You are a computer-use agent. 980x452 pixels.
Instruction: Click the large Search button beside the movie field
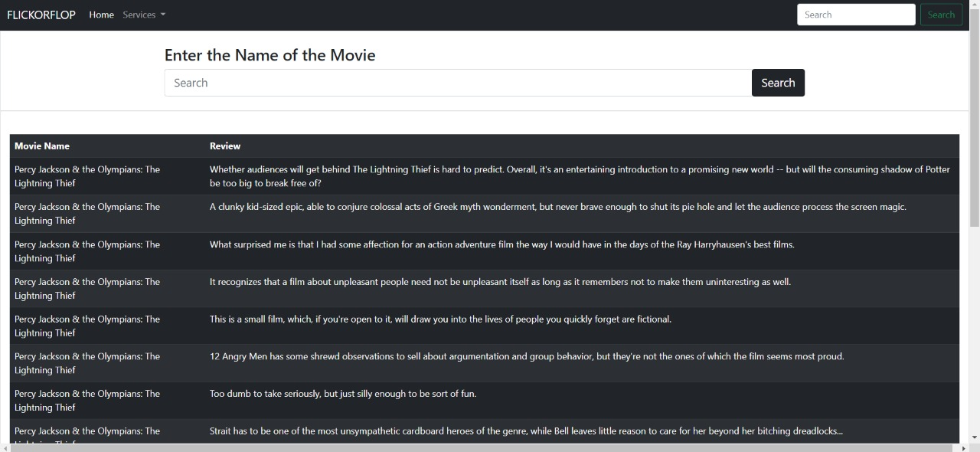778,83
